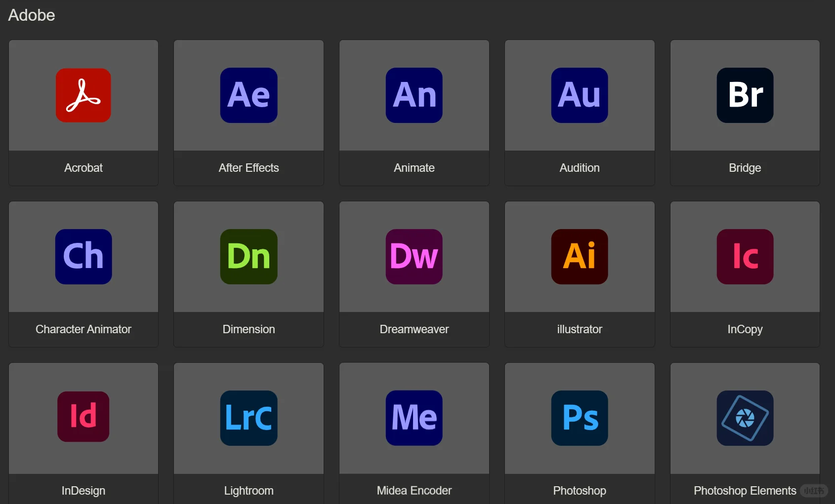Select the 'InCopy' label text
Screen dimensions: 835x504
(x=745, y=329)
